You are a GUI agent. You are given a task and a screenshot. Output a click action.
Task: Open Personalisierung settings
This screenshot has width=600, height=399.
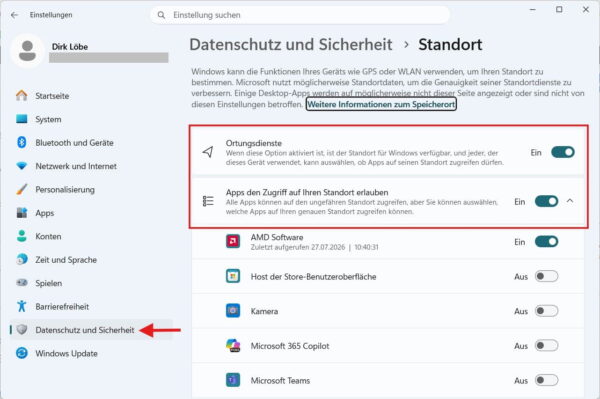[x=91, y=189]
